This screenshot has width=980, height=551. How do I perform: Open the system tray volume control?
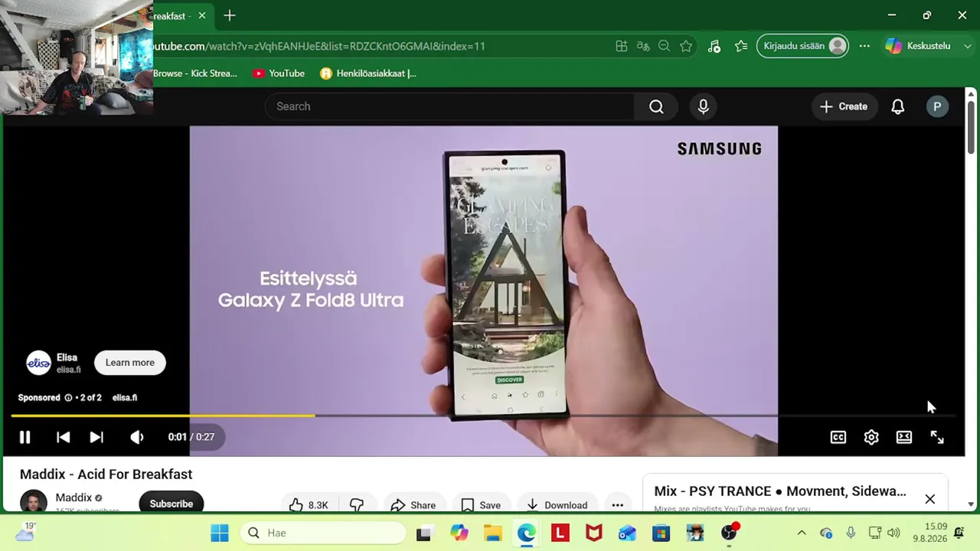coord(893,533)
